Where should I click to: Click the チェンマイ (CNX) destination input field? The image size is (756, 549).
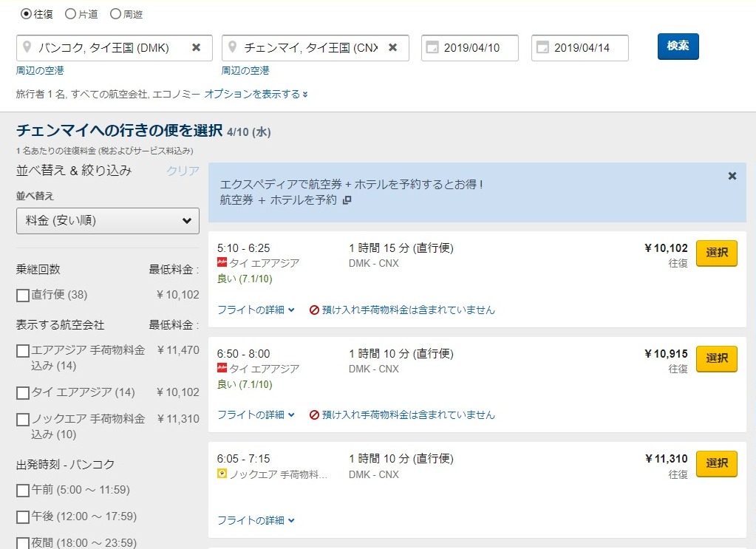coord(316,48)
